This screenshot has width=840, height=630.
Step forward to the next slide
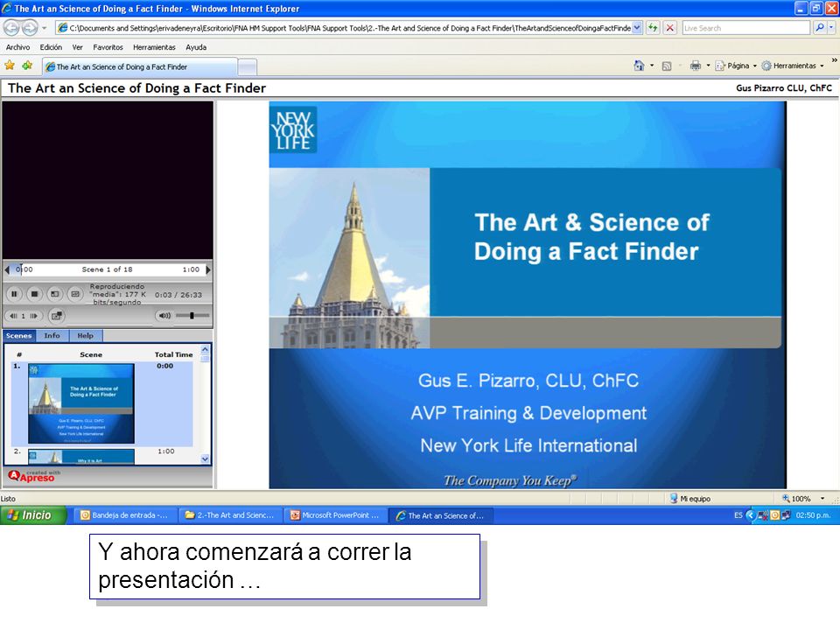point(34,316)
